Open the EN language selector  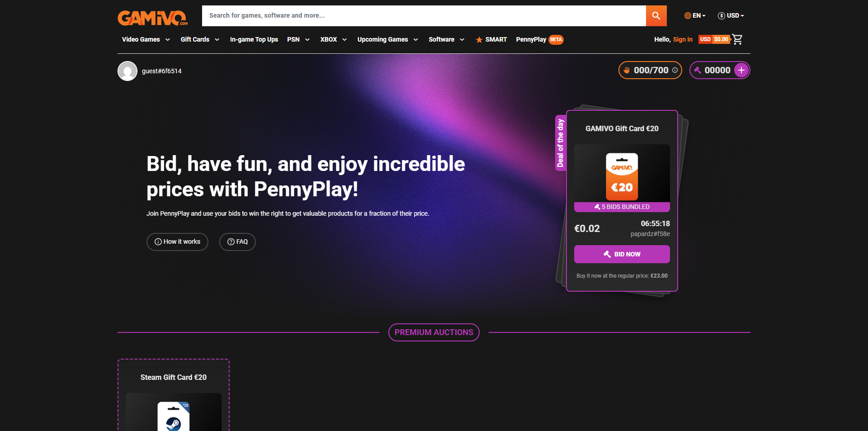click(695, 16)
